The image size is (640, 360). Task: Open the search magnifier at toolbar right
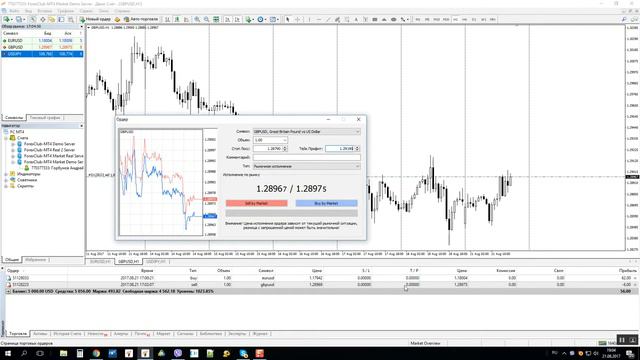(x=624, y=19)
